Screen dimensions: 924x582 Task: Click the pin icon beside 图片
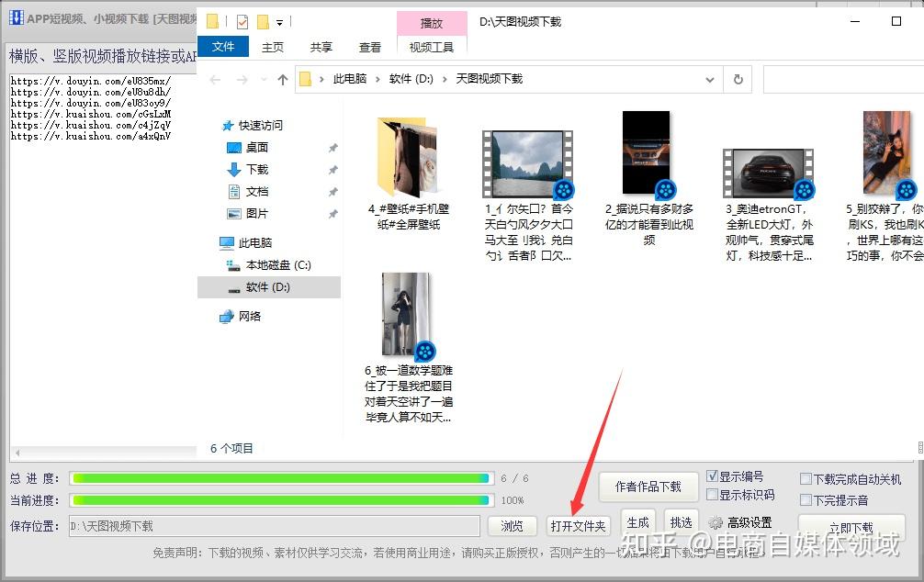(x=332, y=213)
